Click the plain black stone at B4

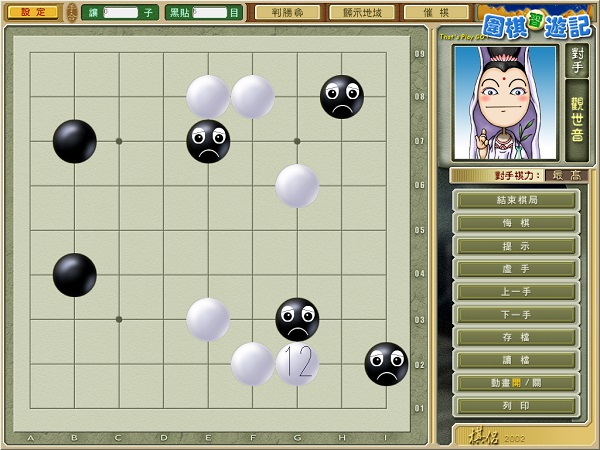(75, 275)
